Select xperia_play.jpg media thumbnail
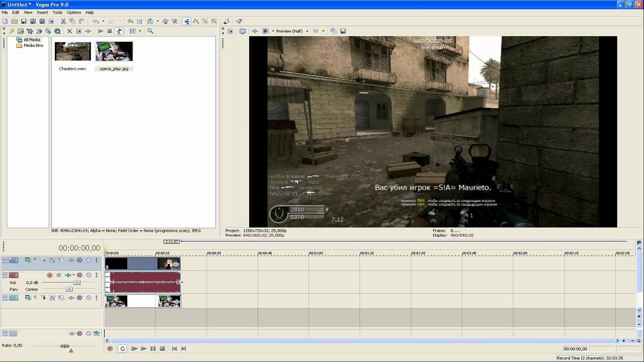 [114, 51]
